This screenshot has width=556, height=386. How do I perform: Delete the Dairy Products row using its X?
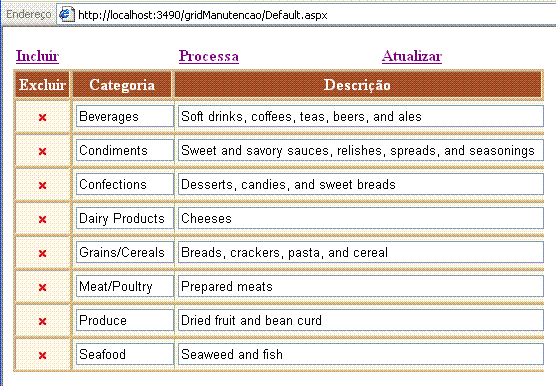click(x=43, y=219)
